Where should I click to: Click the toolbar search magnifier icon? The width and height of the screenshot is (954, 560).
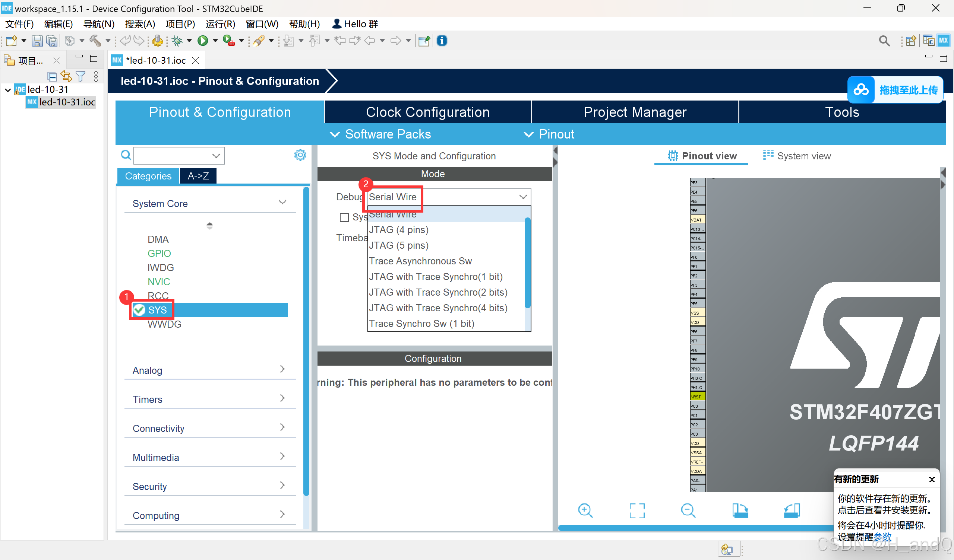(884, 41)
